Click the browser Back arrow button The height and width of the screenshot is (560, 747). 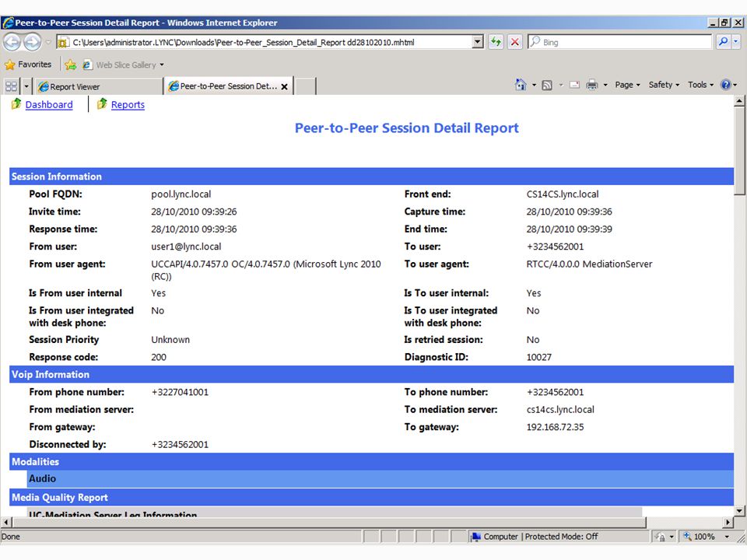(12, 42)
